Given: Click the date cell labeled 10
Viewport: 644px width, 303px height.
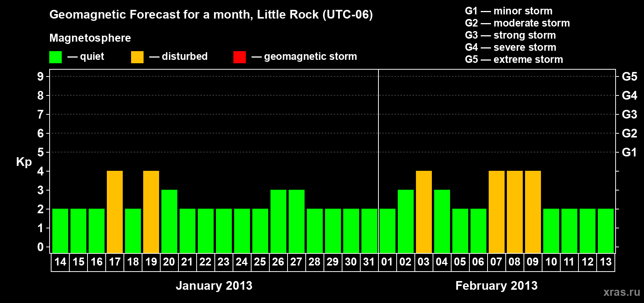Looking at the screenshot, I should (551, 262).
